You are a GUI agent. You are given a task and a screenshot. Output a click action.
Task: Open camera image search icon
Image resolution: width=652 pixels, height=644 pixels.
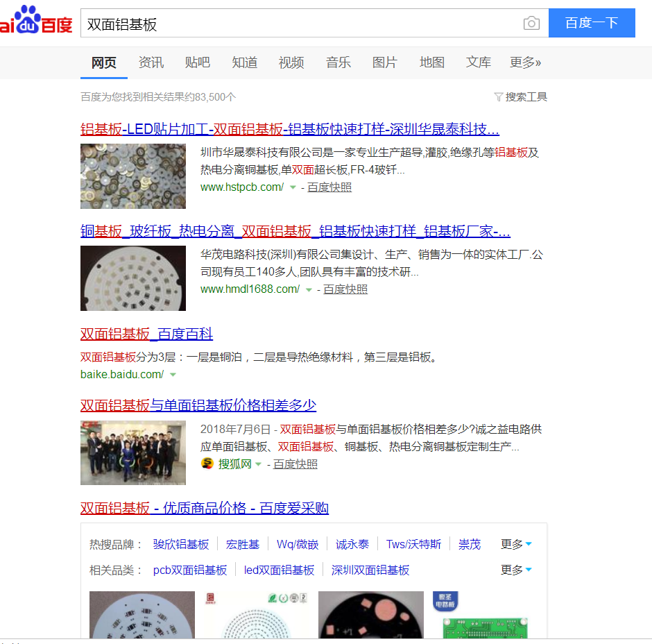(531, 23)
